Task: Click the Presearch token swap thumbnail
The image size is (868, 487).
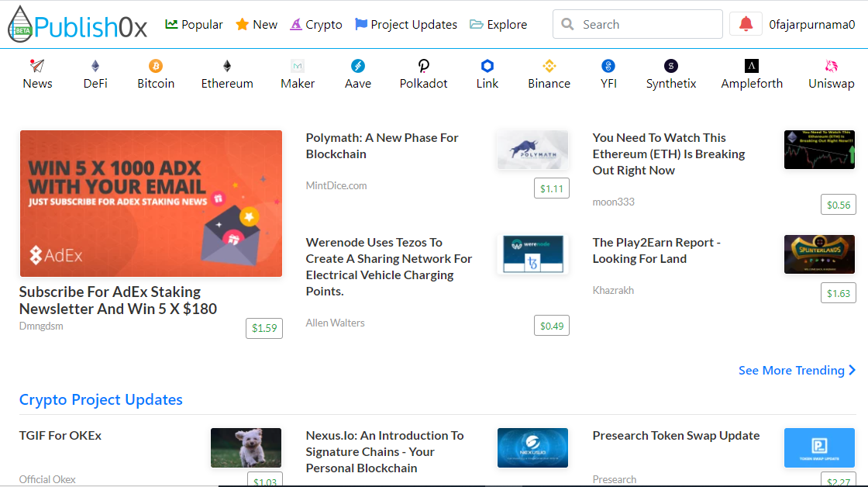Action: [819, 447]
